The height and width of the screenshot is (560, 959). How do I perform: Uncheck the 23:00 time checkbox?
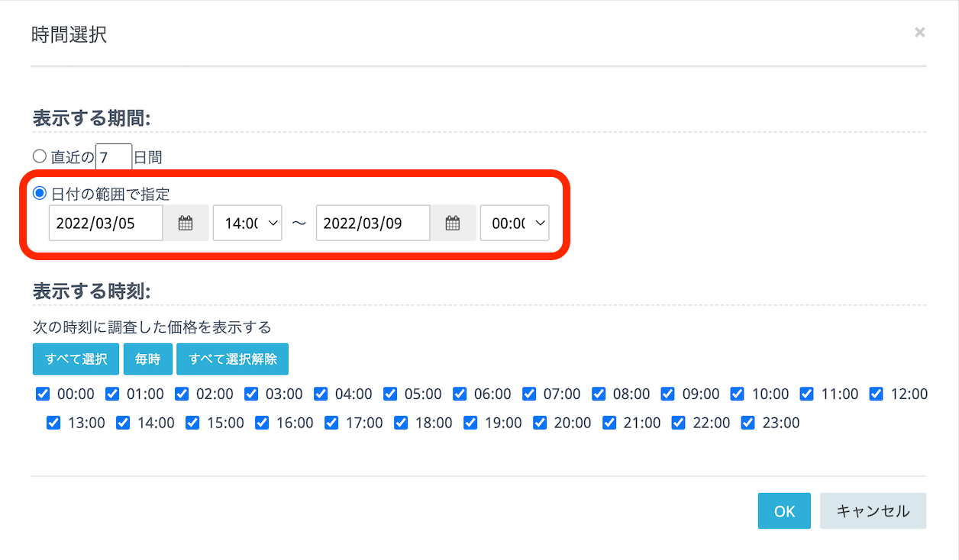coord(748,422)
